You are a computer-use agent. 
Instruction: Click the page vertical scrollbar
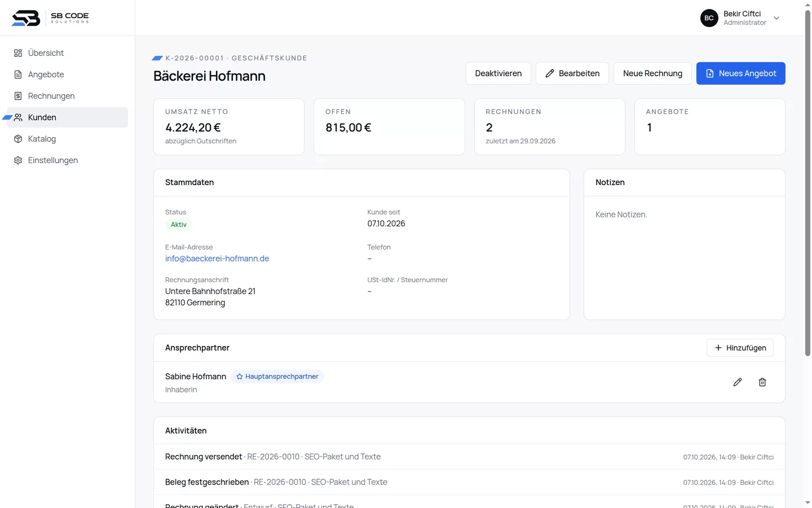coord(807,183)
